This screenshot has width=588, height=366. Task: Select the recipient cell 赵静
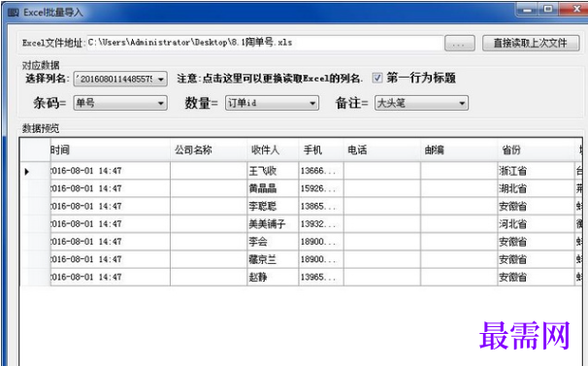click(273, 277)
